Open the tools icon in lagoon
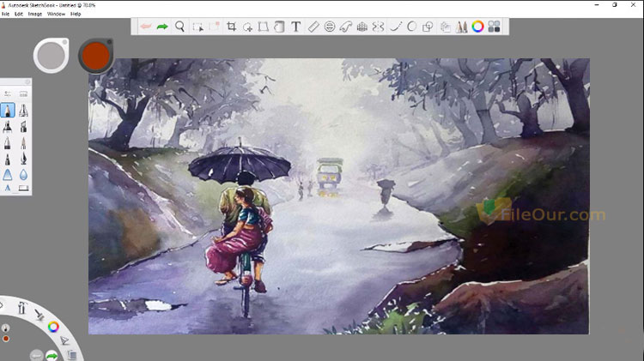644x361 pixels. [21, 307]
